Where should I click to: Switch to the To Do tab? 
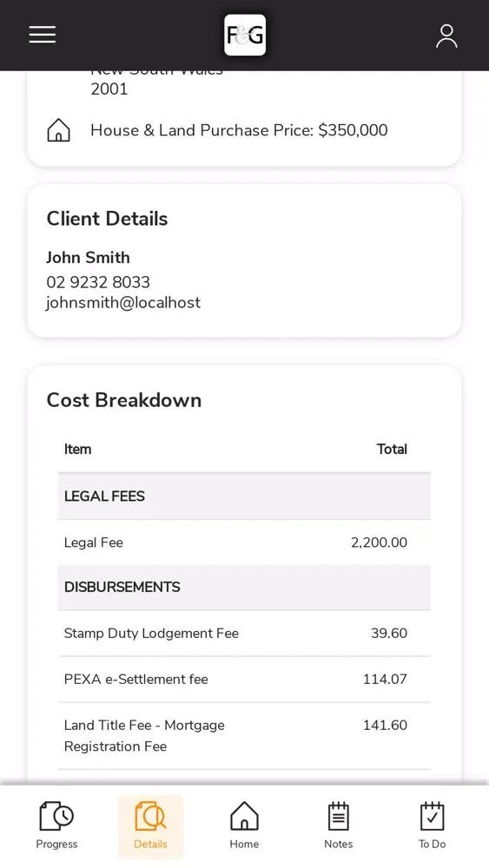tap(432, 825)
